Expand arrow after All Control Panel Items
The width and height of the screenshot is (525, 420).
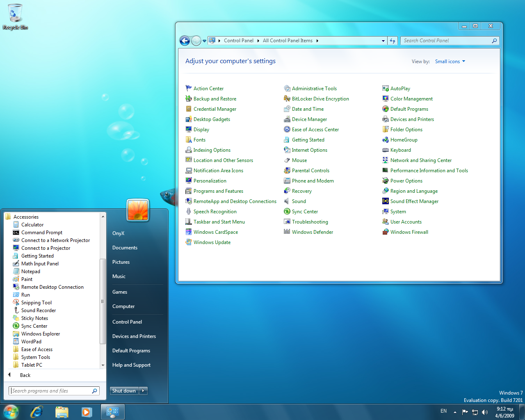pos(317,41)
